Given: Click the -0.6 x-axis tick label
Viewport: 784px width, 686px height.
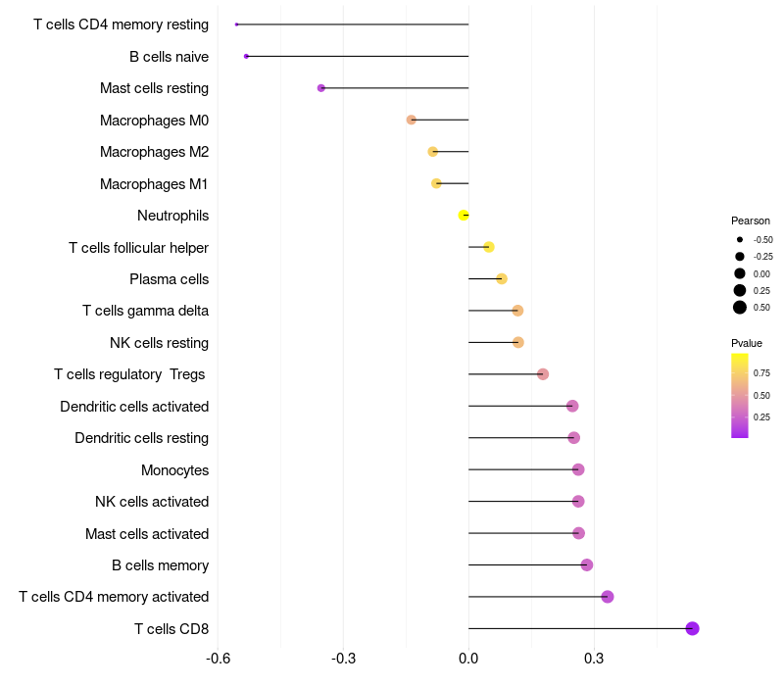Looking at the screenshot, I should coord(218,658).
